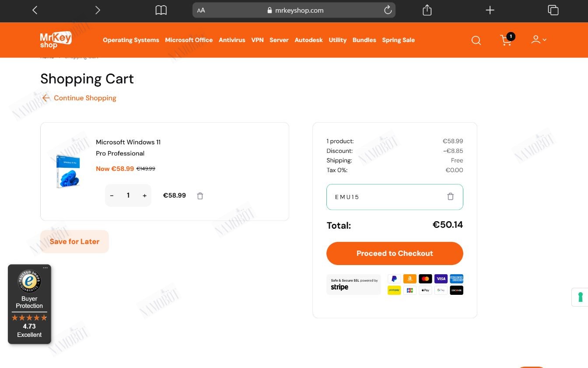588x368 pixels.
Task: Show the Safari tab overview
Action: 553,10
